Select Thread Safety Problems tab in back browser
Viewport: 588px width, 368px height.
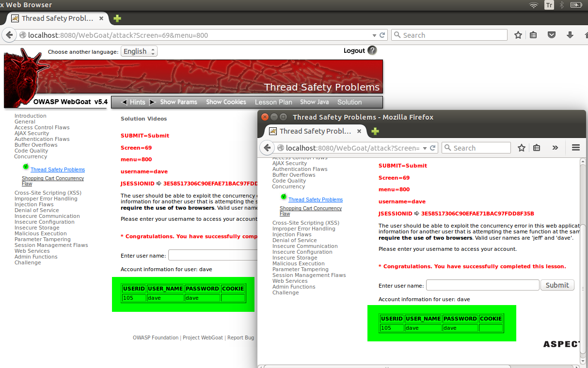[x=58, y=18]
